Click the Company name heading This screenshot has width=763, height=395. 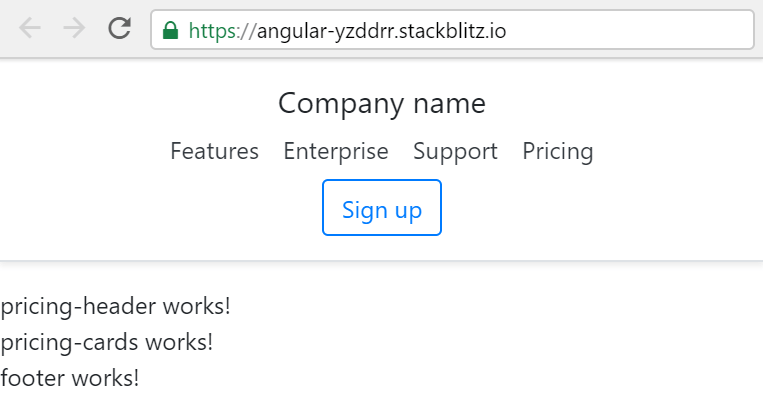[x=382, y=103]
